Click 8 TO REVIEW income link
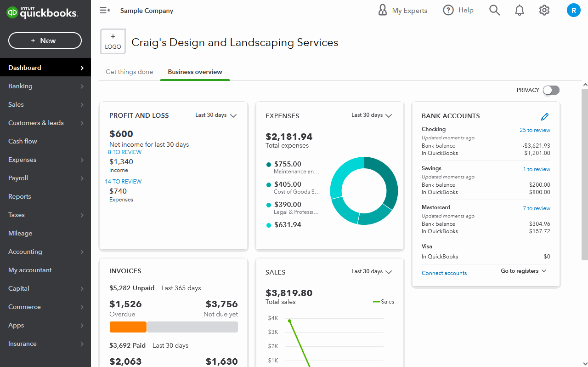Screen dimensions: 588x367 coord(125,152)
